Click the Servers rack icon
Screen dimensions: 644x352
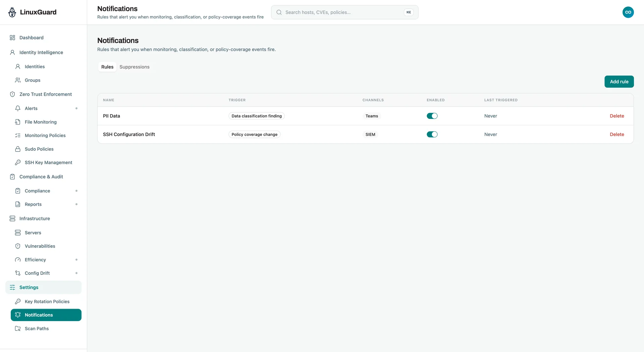pos(18,233)
